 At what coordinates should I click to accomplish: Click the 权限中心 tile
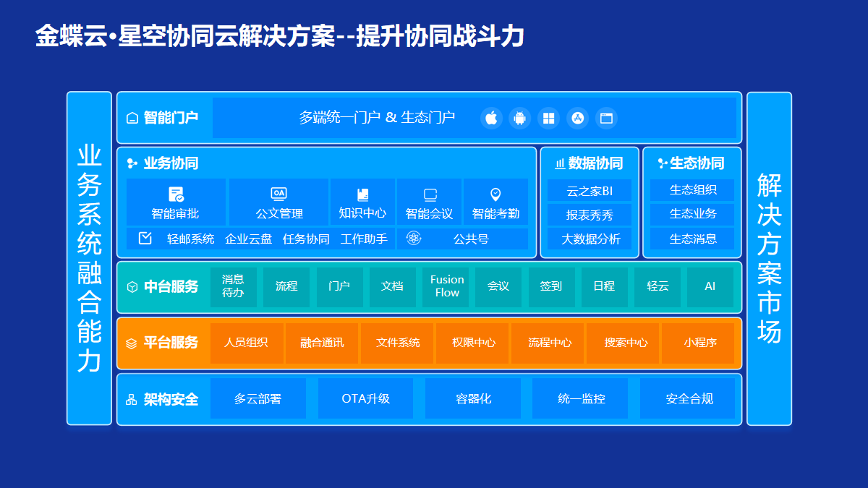pos(473,343)
